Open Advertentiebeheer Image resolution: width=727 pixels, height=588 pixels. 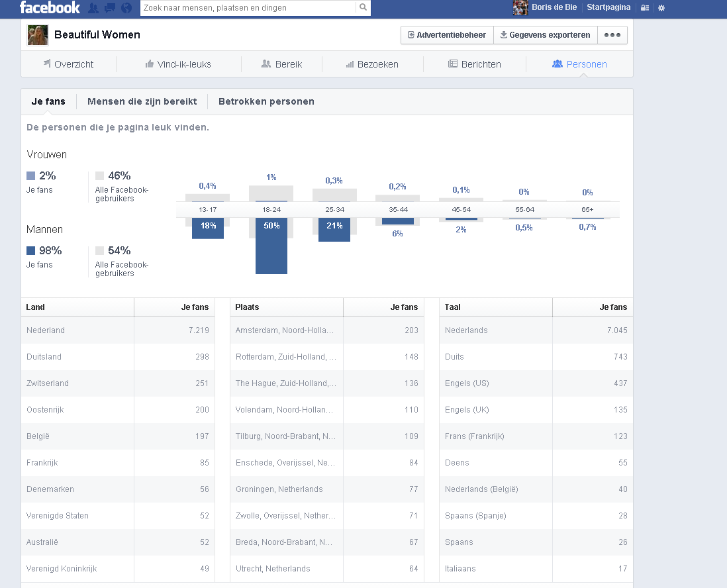pyautogui.click(x=447, y=35)
